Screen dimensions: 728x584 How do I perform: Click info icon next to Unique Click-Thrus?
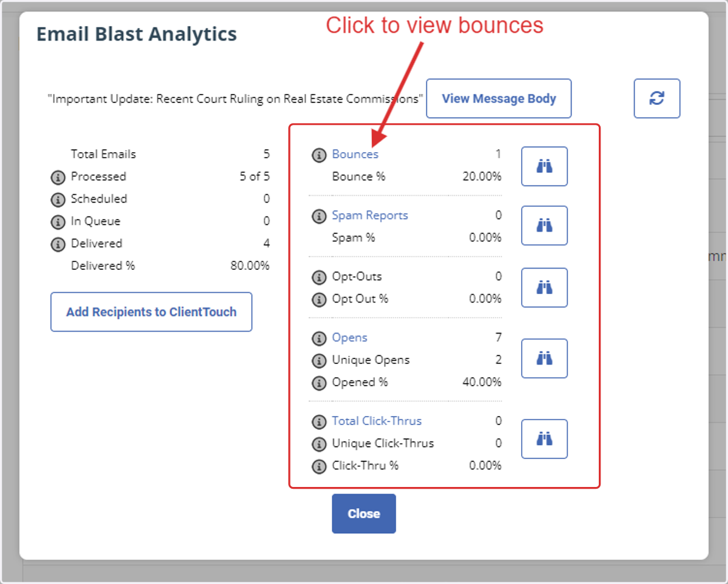coord(319,444)
